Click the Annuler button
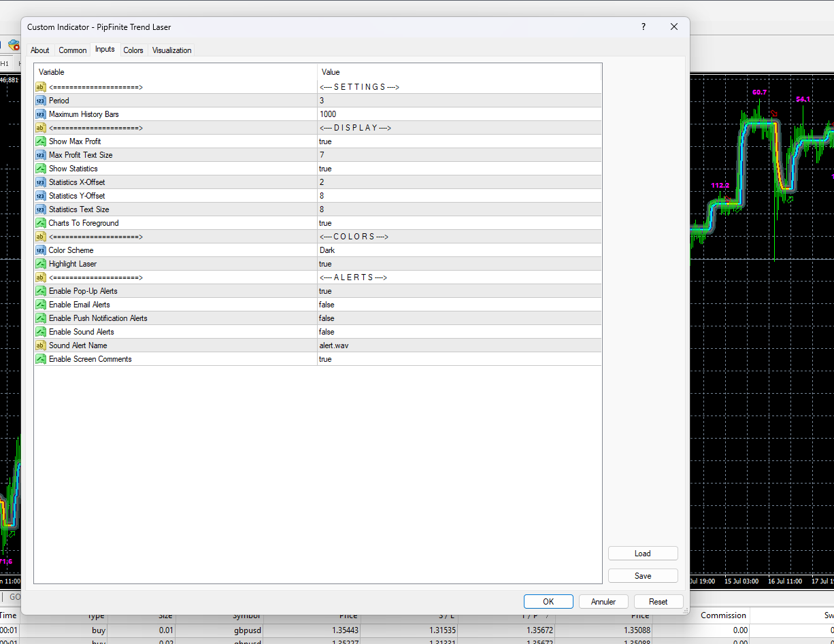This screenshot has height=644, width=834. 603,602
